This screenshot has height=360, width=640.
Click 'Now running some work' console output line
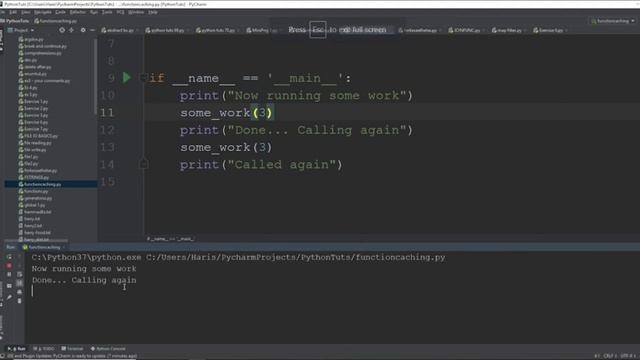(x=84, y=269)
